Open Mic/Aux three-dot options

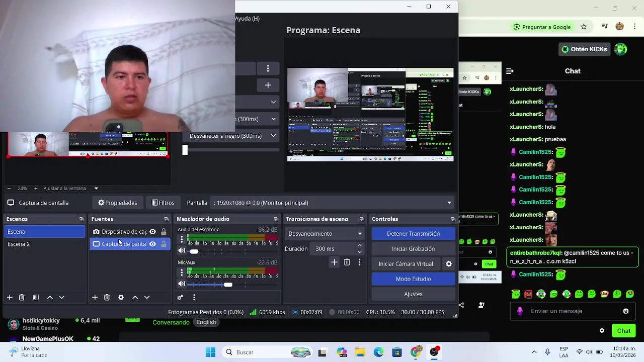[x=182, y=273]
